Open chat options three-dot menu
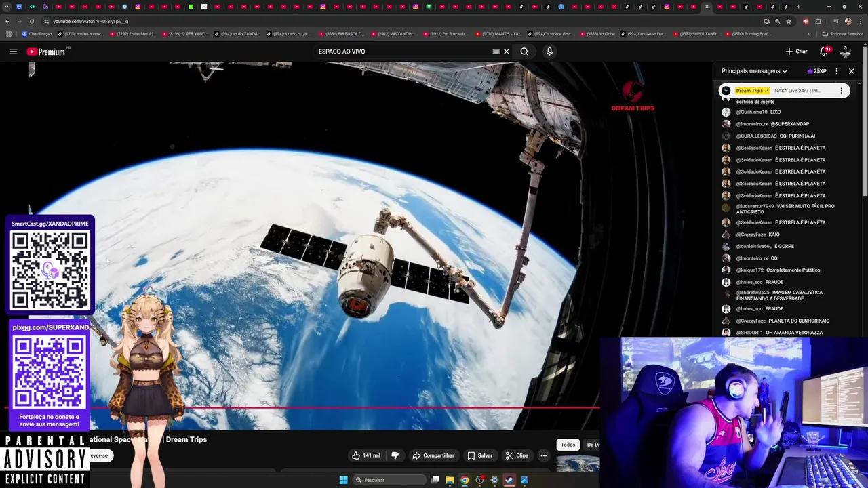868x488 pixels. [x=837, y=71]
